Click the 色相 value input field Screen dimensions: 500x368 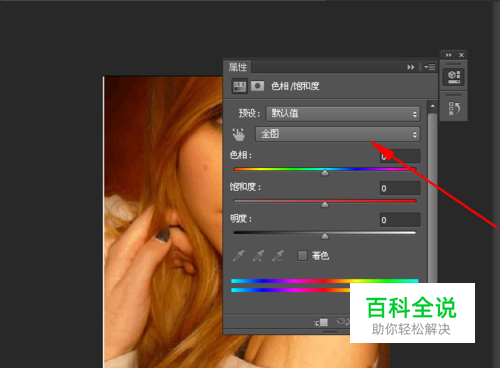click(400, 156)
